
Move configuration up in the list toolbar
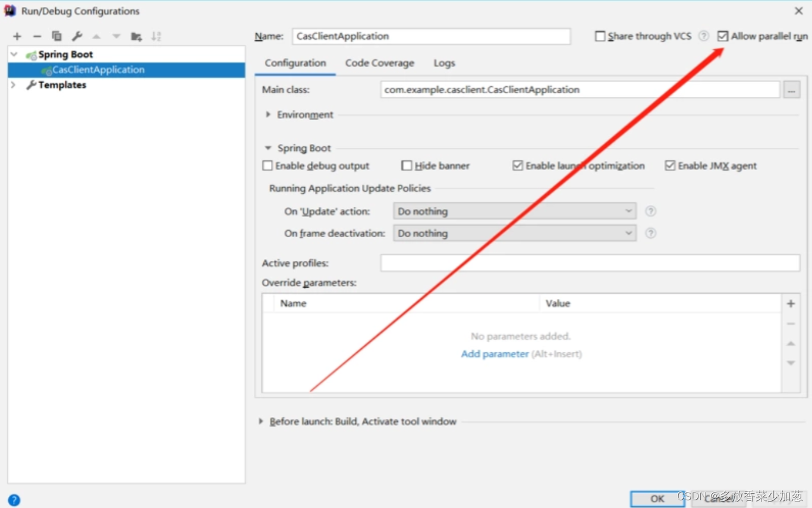point(96,36)
